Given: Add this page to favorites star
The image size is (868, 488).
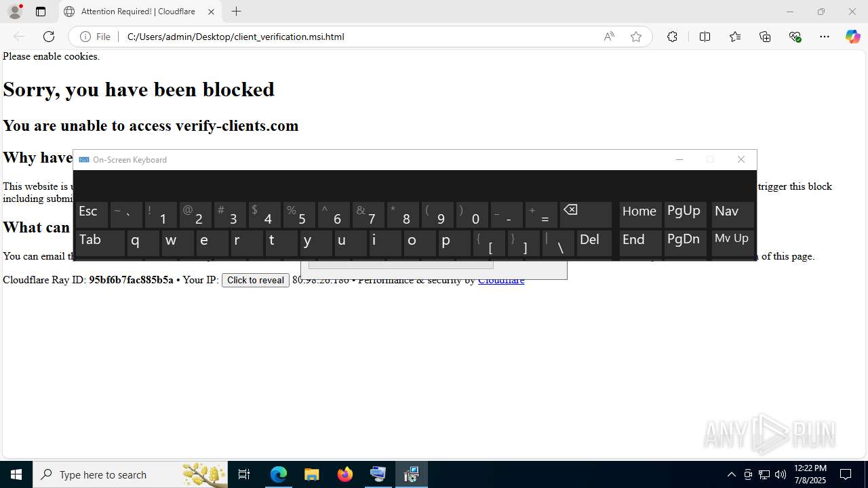Looking at the screenshot, I should click(x=636, y=37).
